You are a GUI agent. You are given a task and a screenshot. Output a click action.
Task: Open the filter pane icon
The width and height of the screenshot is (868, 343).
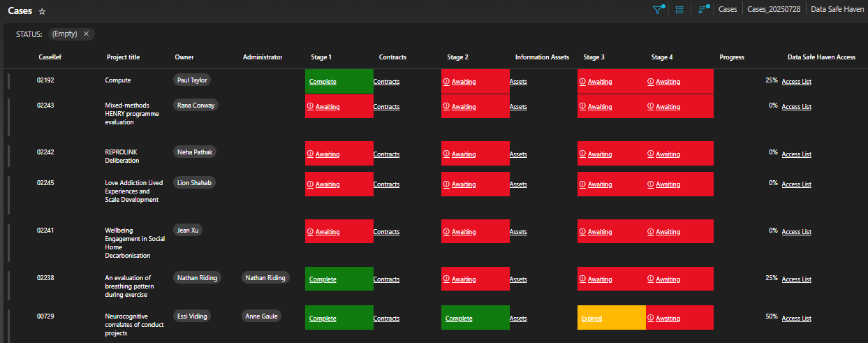(658, 10)
